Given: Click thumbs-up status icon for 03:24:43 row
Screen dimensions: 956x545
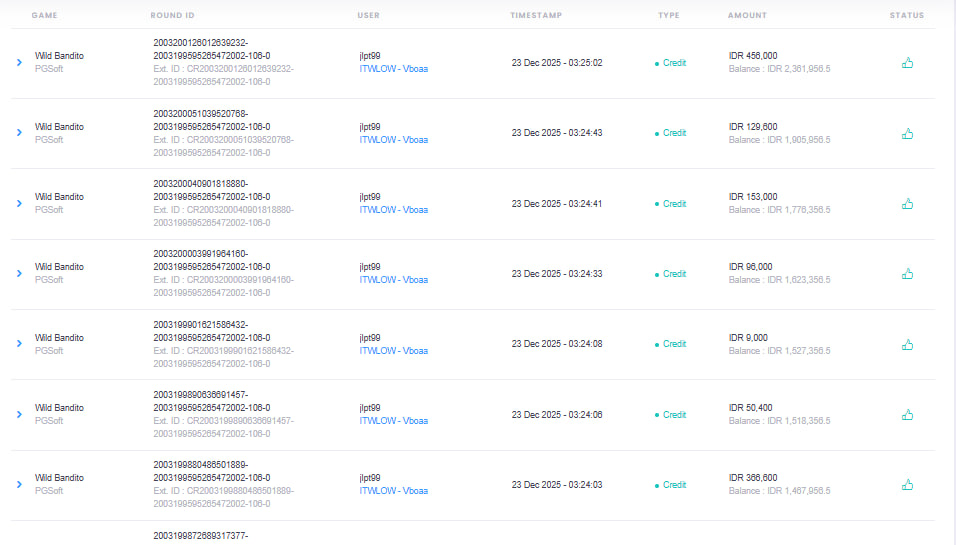Looking at the screenshot, I should coord(907,134).
